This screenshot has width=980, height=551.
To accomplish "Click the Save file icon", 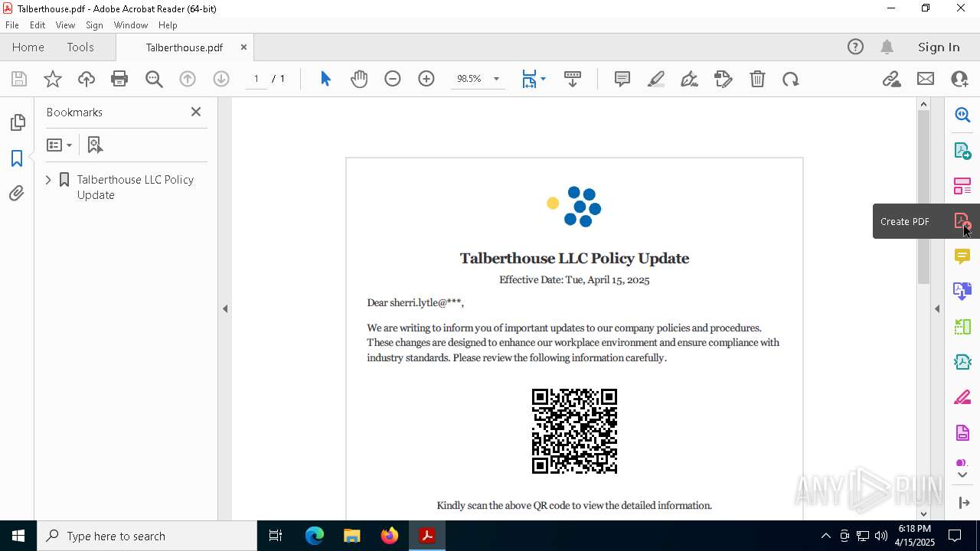I will coord(19,79).
